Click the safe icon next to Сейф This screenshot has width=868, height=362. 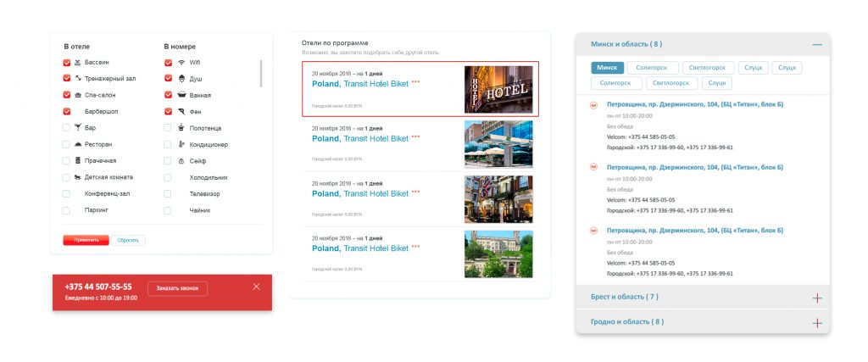click(x=181, y=161)
